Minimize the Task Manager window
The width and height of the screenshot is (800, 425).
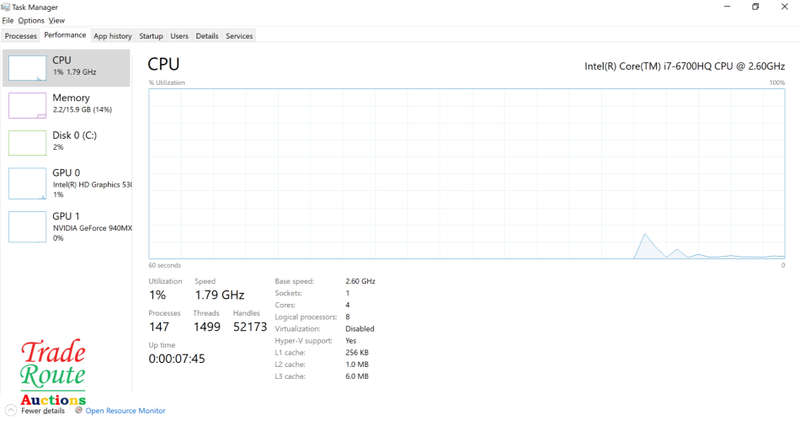(728, 7)
